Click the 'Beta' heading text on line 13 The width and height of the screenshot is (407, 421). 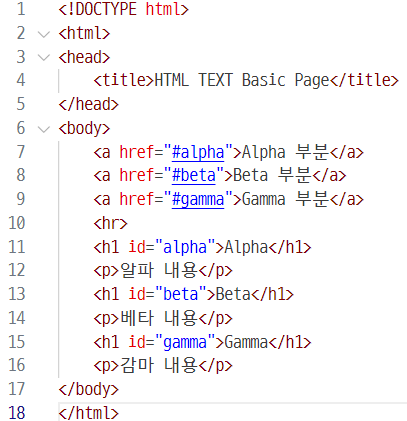(233, 295)
